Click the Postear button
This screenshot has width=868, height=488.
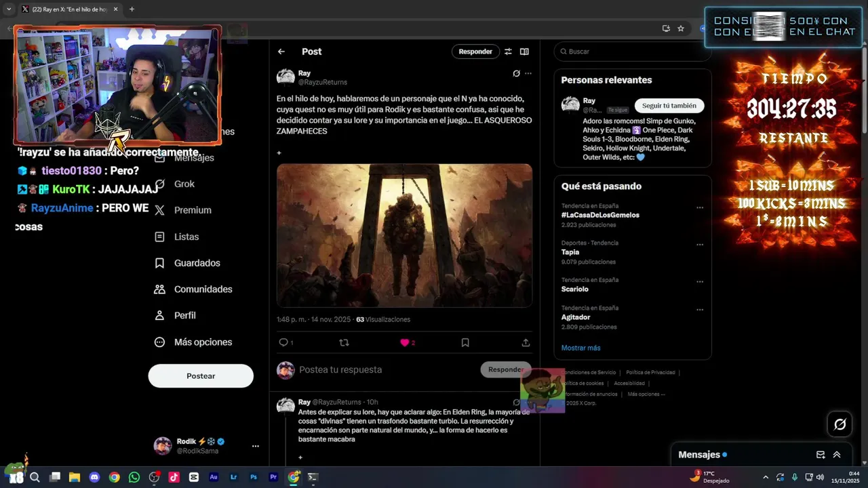pos(201,376)
